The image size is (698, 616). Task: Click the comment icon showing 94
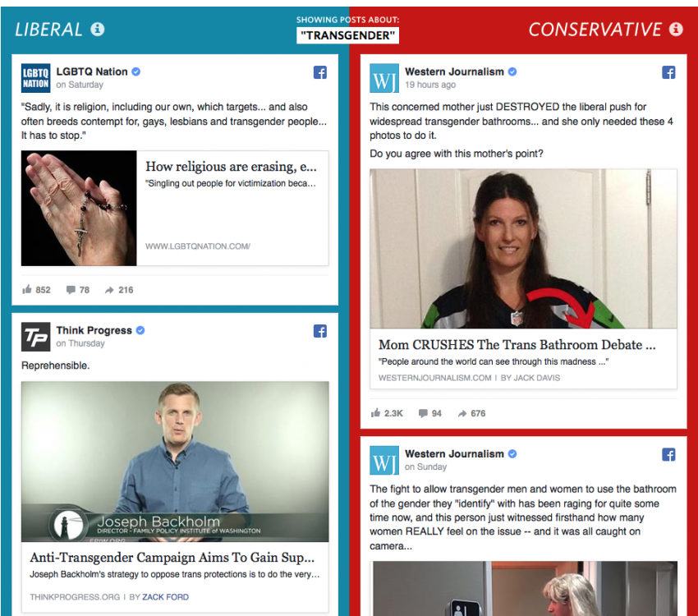[x=423, y=413]
